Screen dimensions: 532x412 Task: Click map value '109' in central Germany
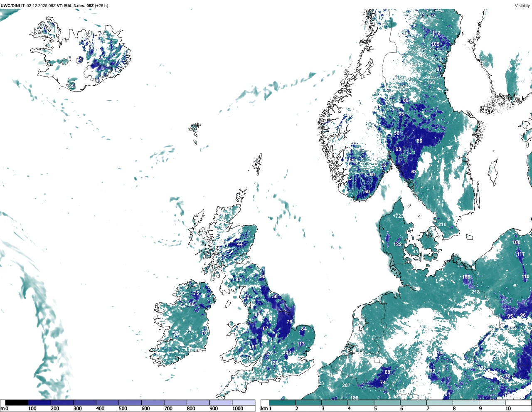pyautogui.click(x=440, y=353)
